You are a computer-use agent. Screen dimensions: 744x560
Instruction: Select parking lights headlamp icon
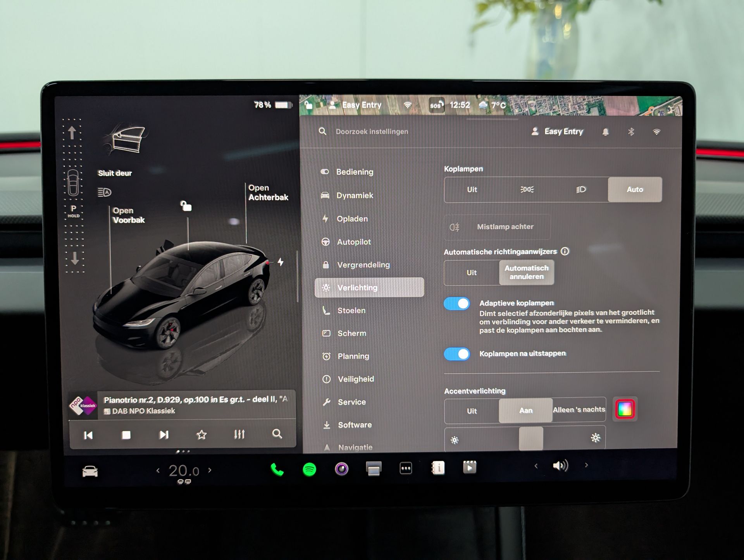tap(527, 189)
